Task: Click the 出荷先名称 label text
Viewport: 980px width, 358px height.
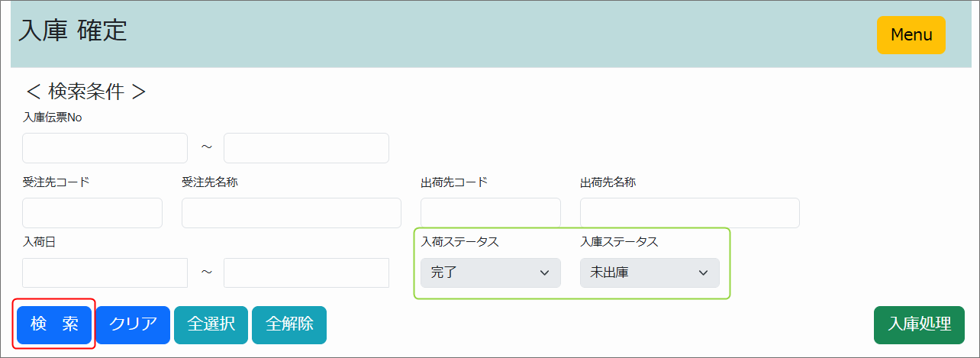Action: [608, 182]
